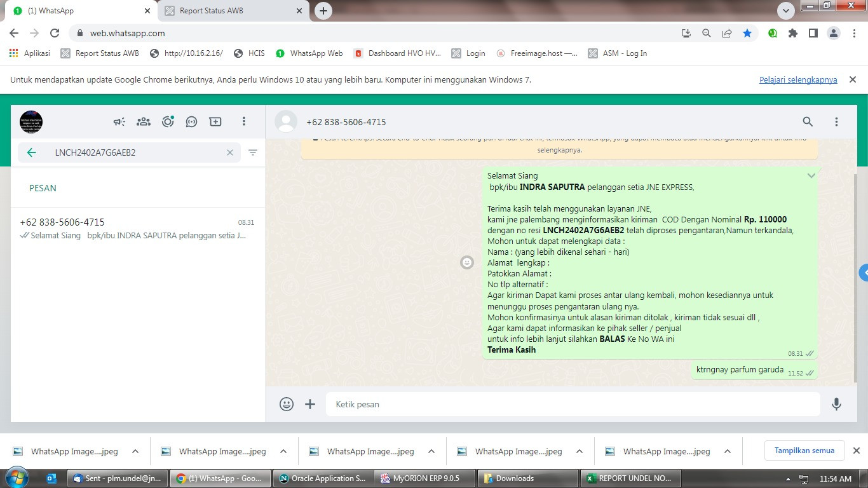Viewport: 868px width, 488px height.
Task: Open the Channels chat bubble icon
Action: pos(191,121)
